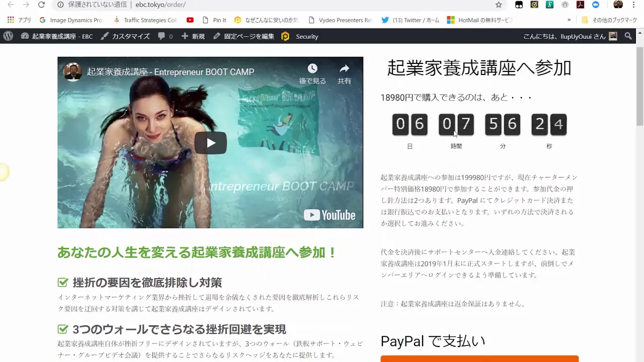The image size is (644, 362).
Task: Open the Vydeo Presenters bookmark
Action: coord(340,20)
